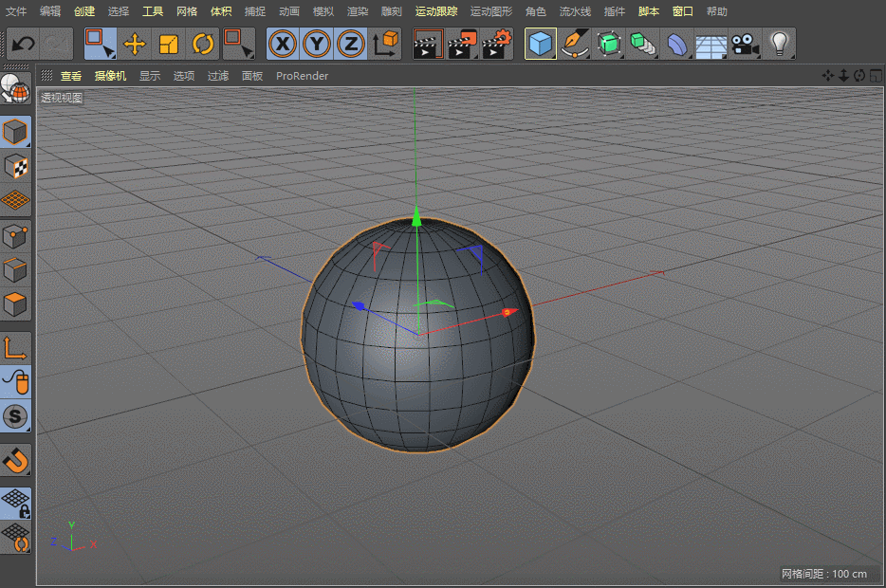
Task: Switch to Edges mode
Action: point(15,270)
